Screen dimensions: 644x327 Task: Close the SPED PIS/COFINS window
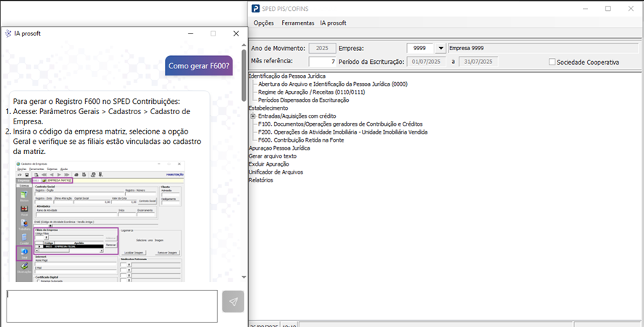click(x=631, y=9)
